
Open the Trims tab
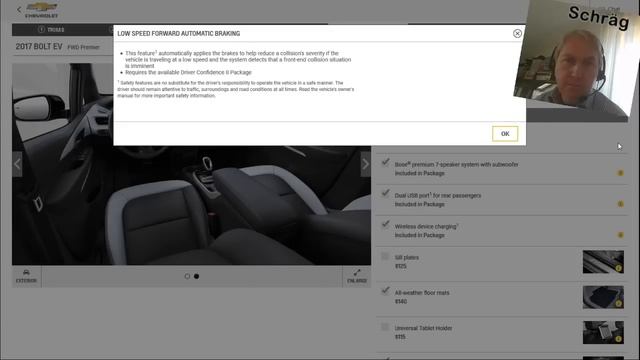click(51, 29)
